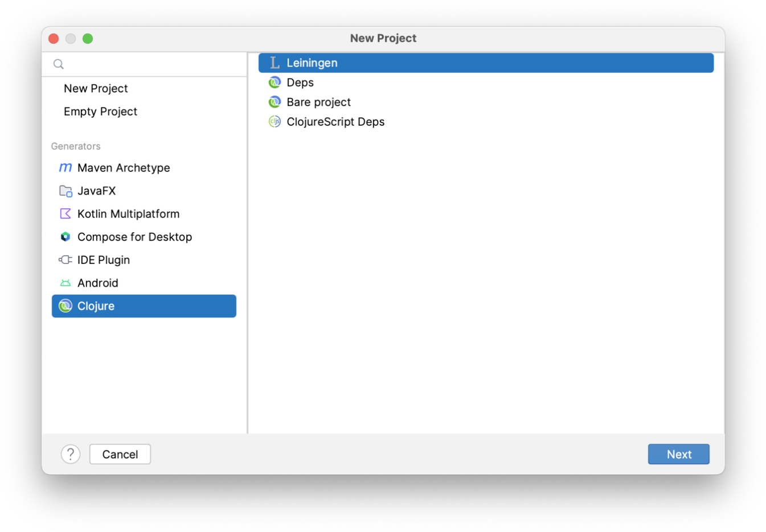Click the search magnifier icon
This screenshot has height=532, width=766.
pos(59,64)
